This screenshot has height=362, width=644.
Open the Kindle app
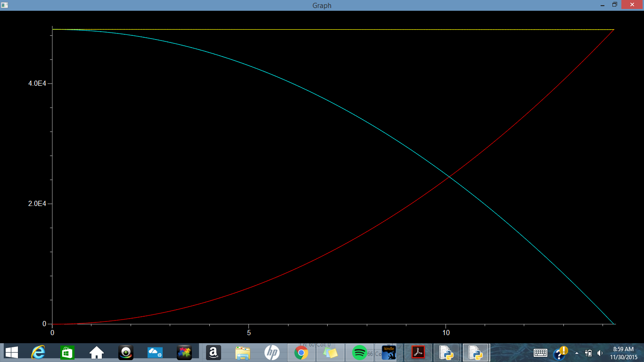coord(389,352)
